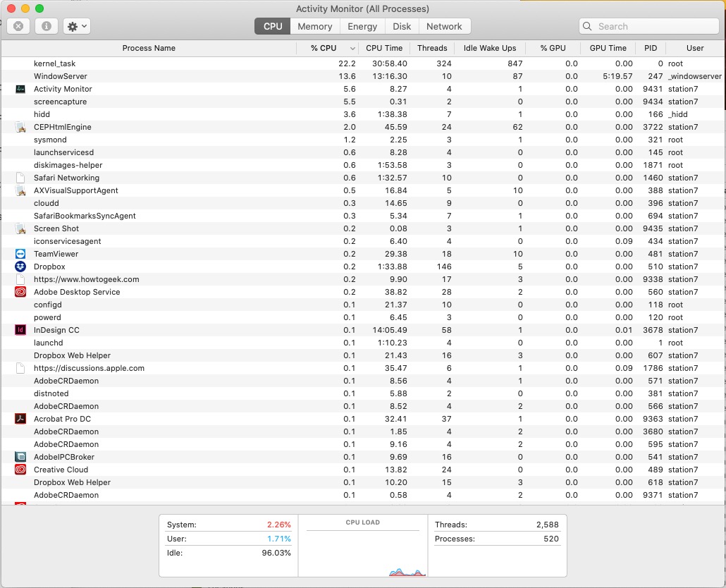Click the Processes count 520
726x588 pixels.
(x=551, y=539)
